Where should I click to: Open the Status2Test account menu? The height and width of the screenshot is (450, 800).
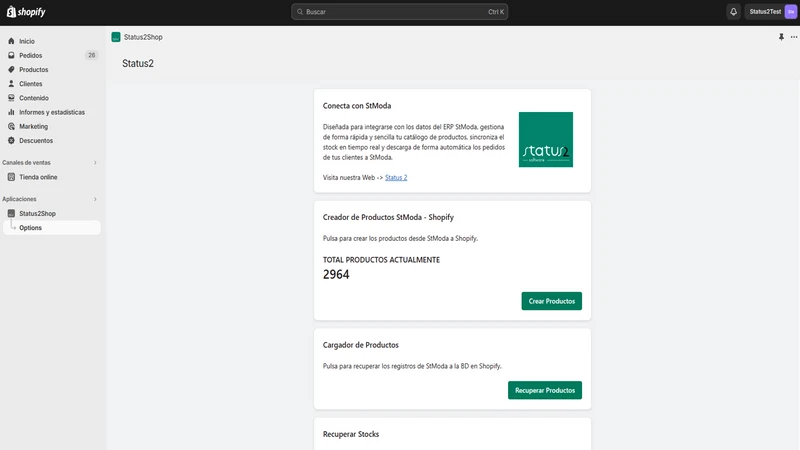772,12
